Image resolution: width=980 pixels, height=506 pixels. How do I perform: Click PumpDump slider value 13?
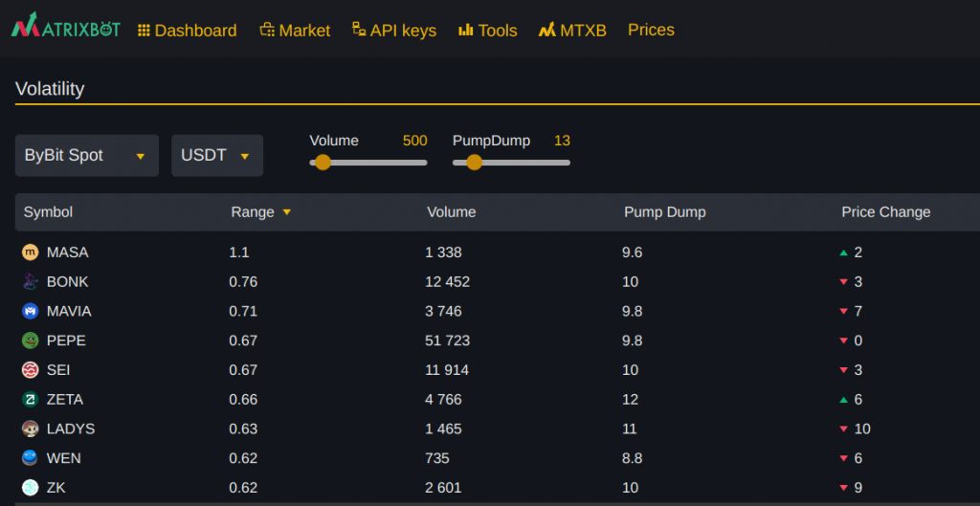pyautogui.click(x=562, y=141)
